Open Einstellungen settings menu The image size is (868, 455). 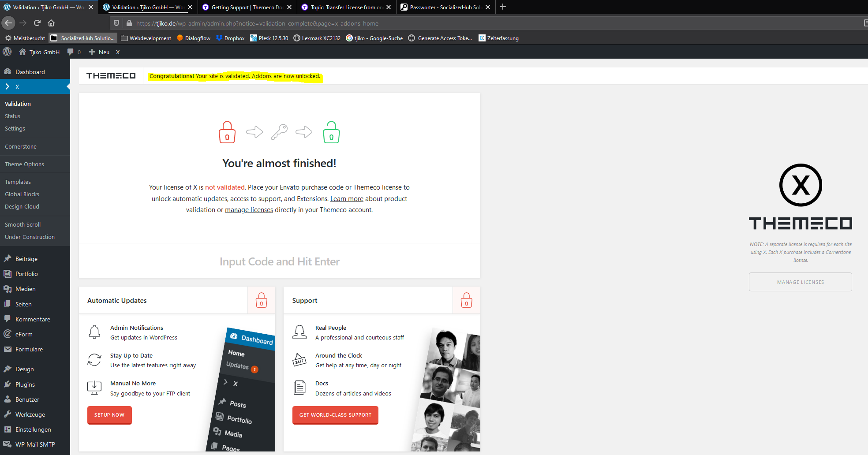35,429
